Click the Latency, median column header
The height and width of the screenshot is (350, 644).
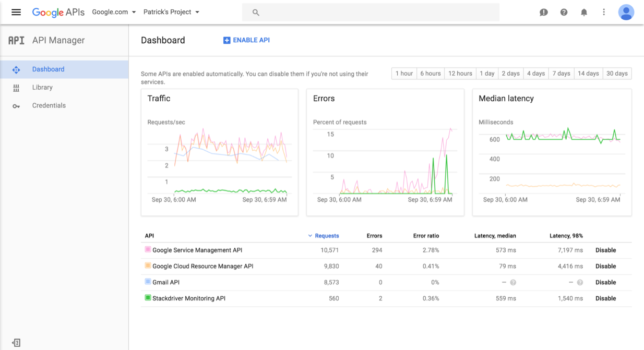(x=495, y=236)
